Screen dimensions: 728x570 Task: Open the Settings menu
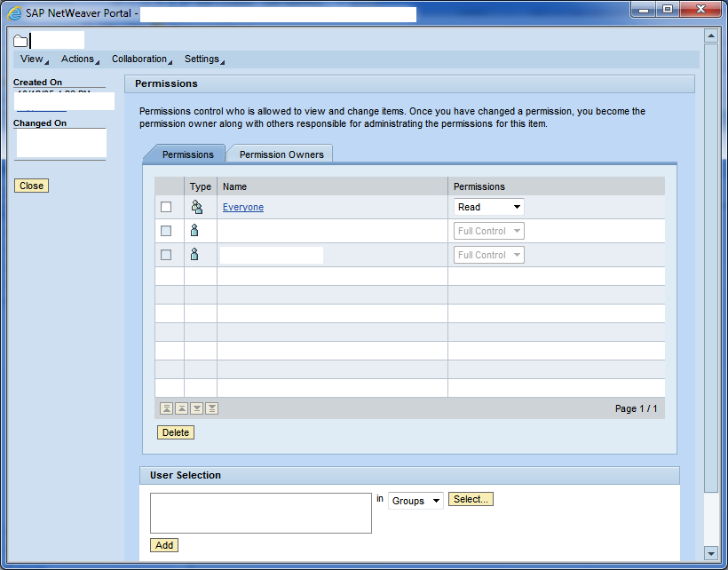[204, 59]
